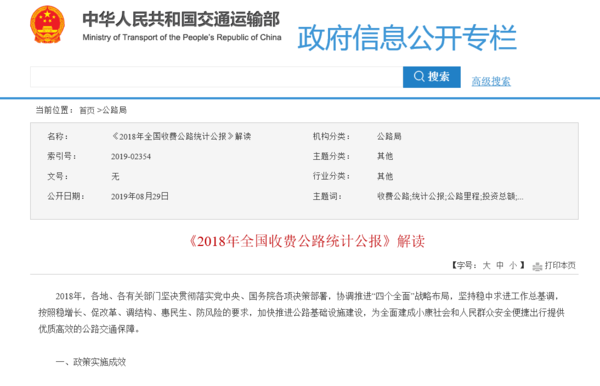The width and height of the screenshot is (600, 386).
Task: Click the publish date 2019年08月29日
Action: point(140,196)
